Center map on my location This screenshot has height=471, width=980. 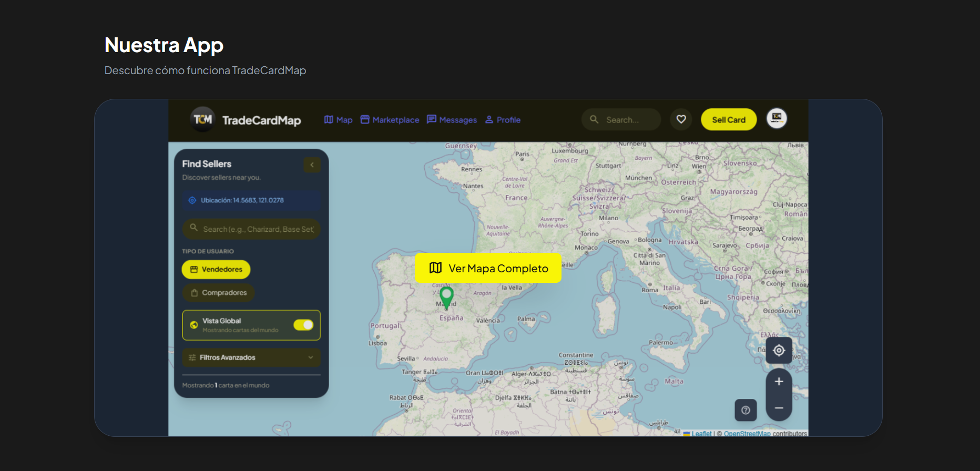point(779,350)
